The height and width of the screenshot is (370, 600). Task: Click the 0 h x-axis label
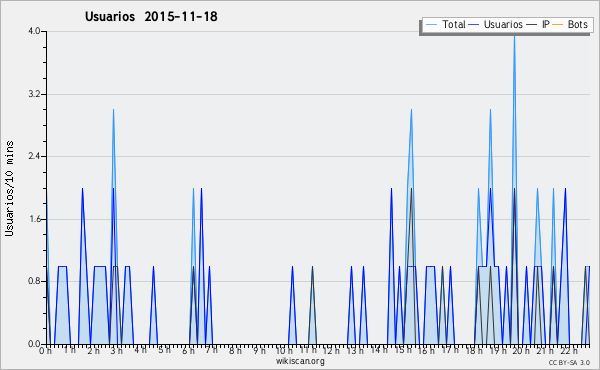pos(45,350)
